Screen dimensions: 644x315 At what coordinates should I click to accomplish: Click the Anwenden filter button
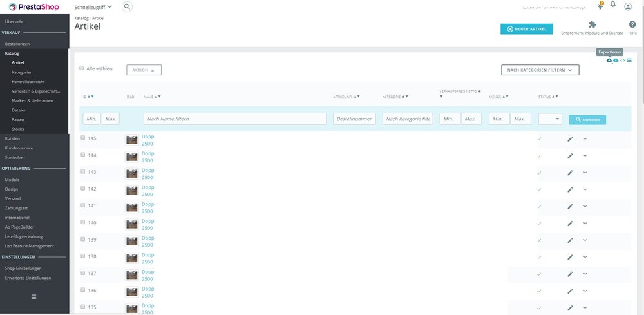587,120
